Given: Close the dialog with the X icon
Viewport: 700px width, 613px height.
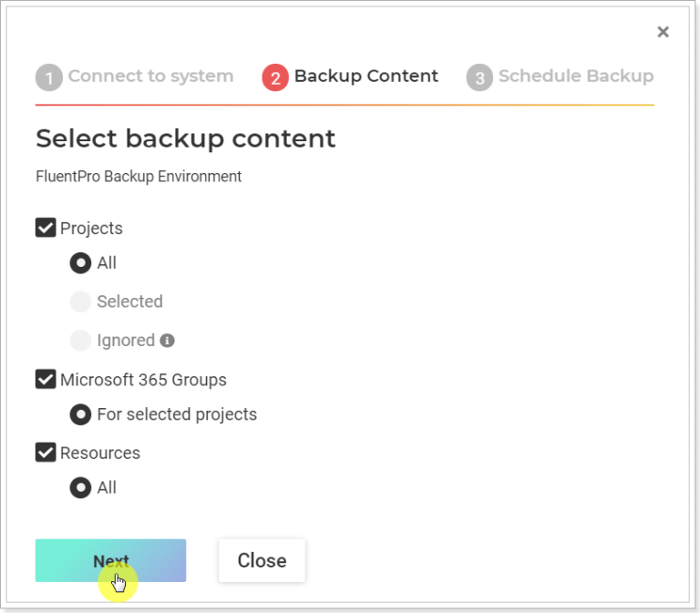Looking at the screenshot, I should [663, 32].
